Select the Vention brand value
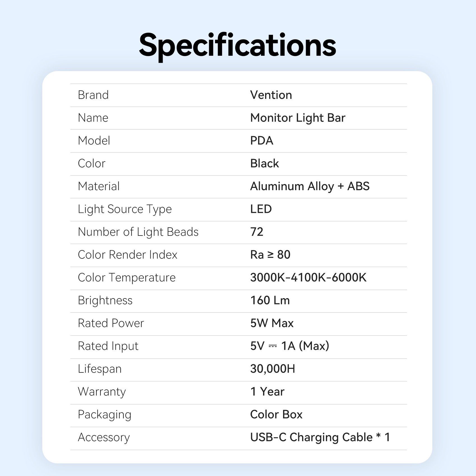Screen dimensions: 476x476 coord(271,95)
